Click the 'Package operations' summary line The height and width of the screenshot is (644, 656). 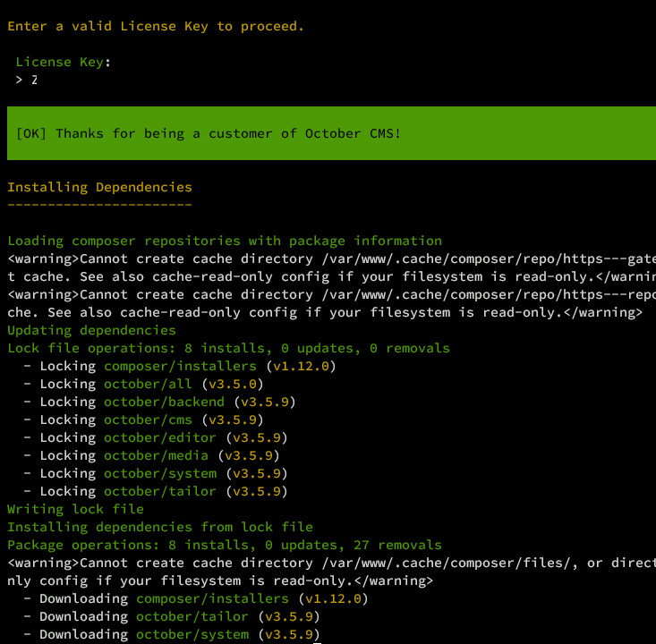[225, 545]
